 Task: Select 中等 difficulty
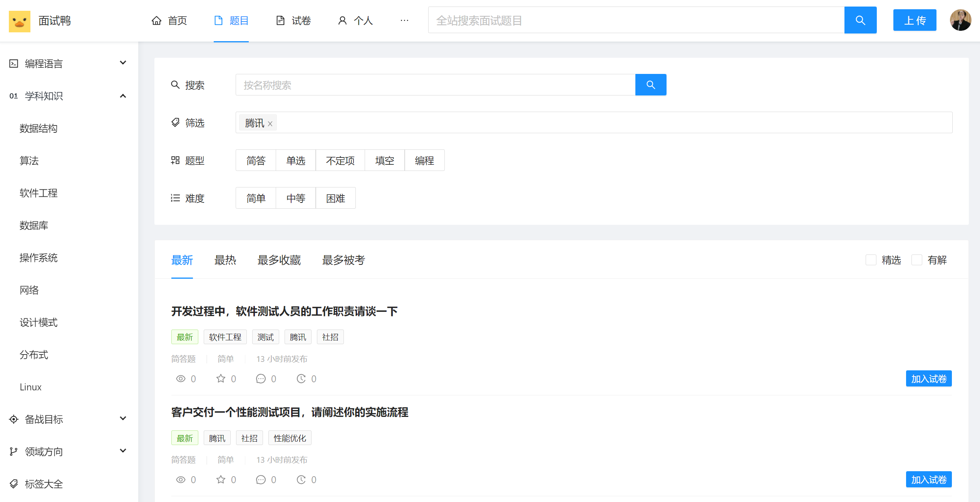[x=296, y=198]
